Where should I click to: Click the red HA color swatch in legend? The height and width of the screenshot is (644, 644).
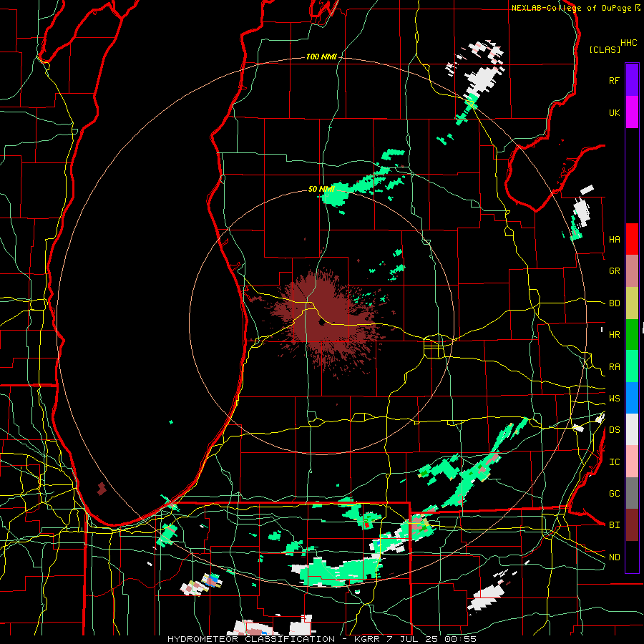pyautogui.click(x=632, y=239)
